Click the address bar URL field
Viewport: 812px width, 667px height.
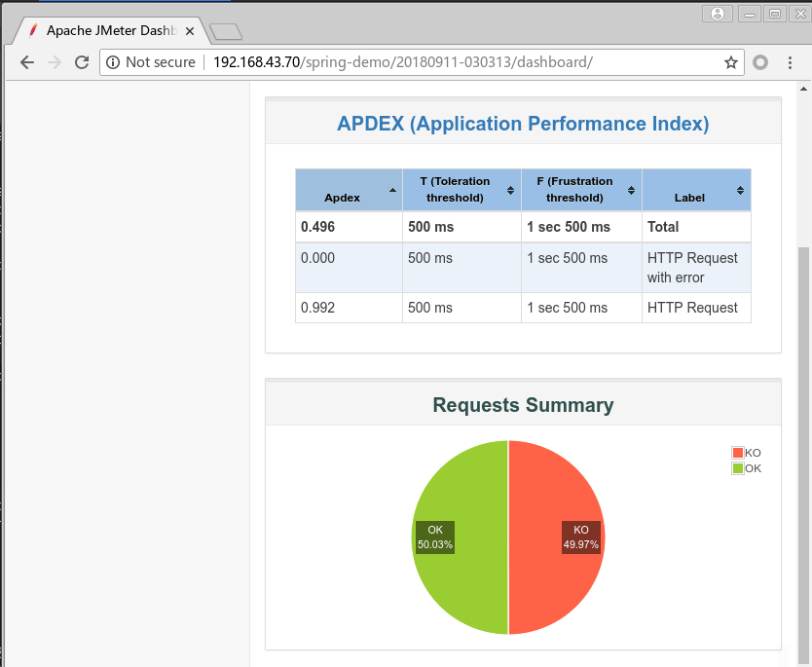pos(438,62)
